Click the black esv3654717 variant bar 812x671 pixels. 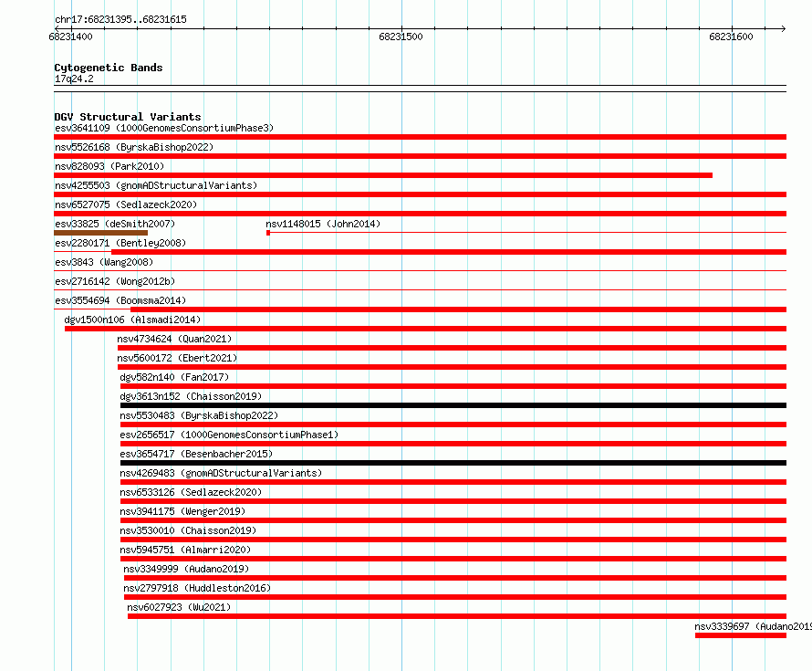pyautogui.click(x=453, y=463)
